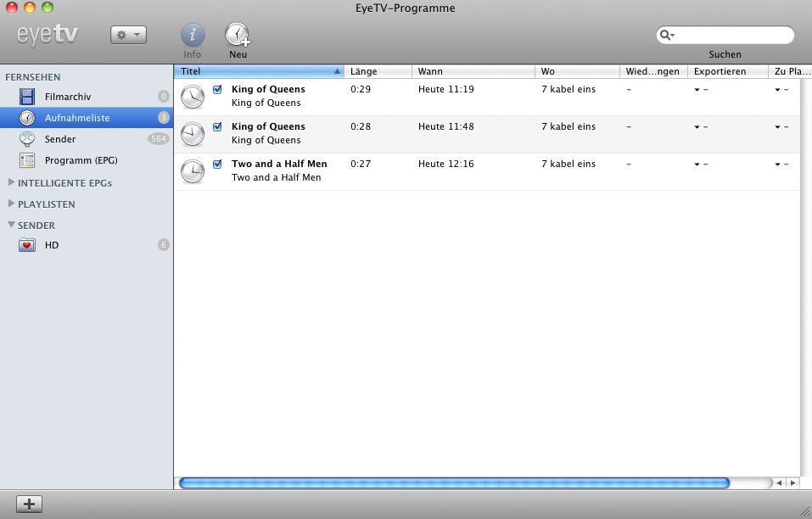Image resolution: width=812 pixels, height=519 pixels.
Task: Select Programm (EPG) in the sidebar
Action: point(87,160)
